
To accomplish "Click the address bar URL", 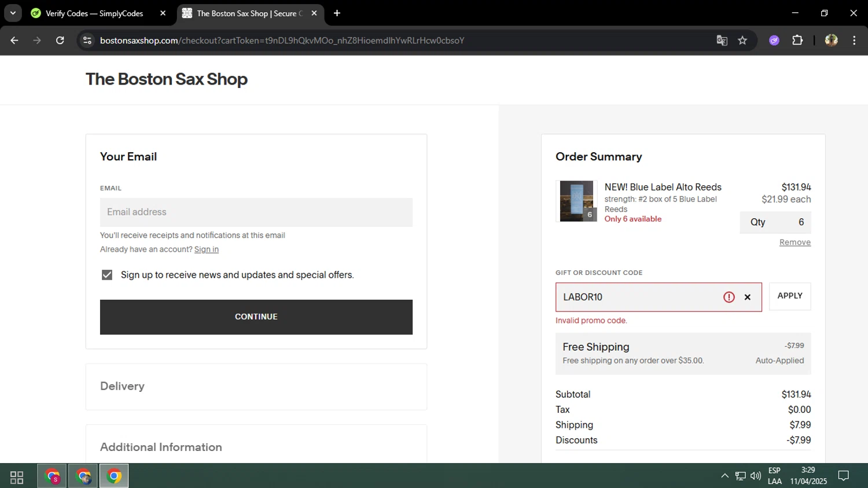I will tap(282, 41).
